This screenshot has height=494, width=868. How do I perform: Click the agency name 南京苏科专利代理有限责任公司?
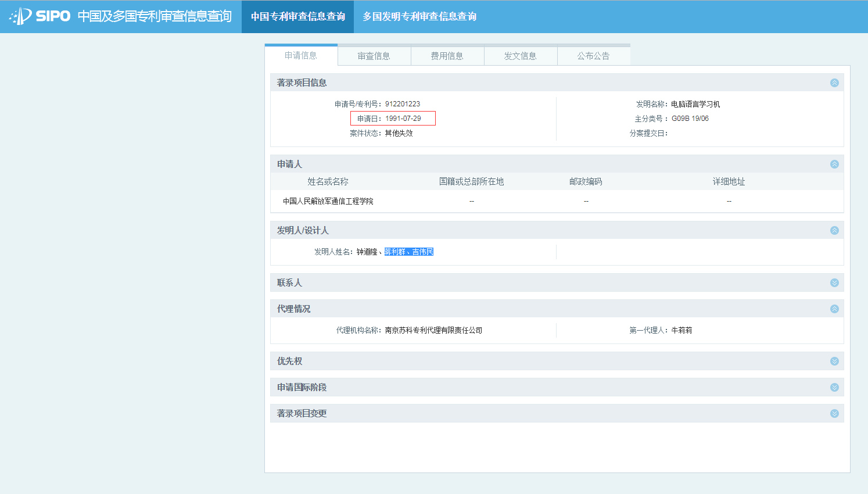pyautogui.click(x=433, y=330)
